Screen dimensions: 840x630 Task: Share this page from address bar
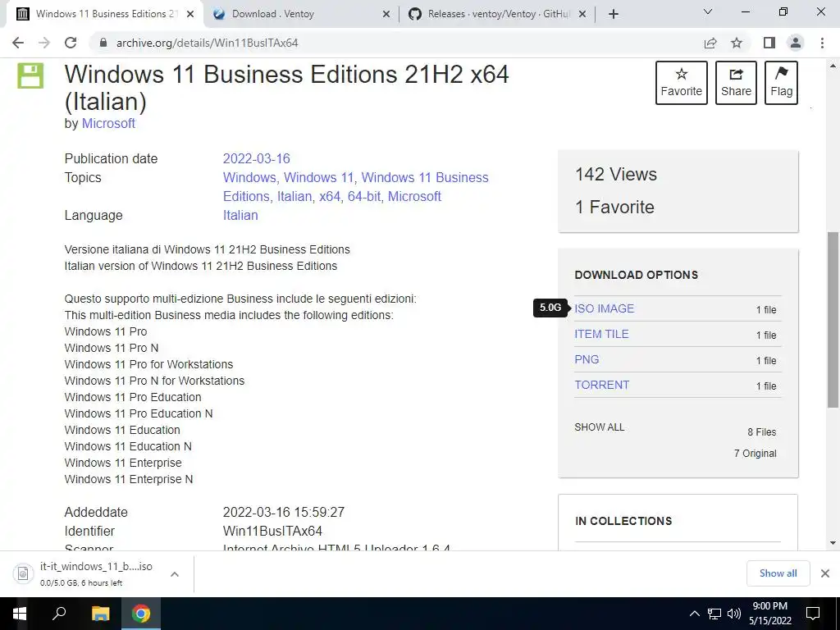pyautogui.click(x=710, y=43)
